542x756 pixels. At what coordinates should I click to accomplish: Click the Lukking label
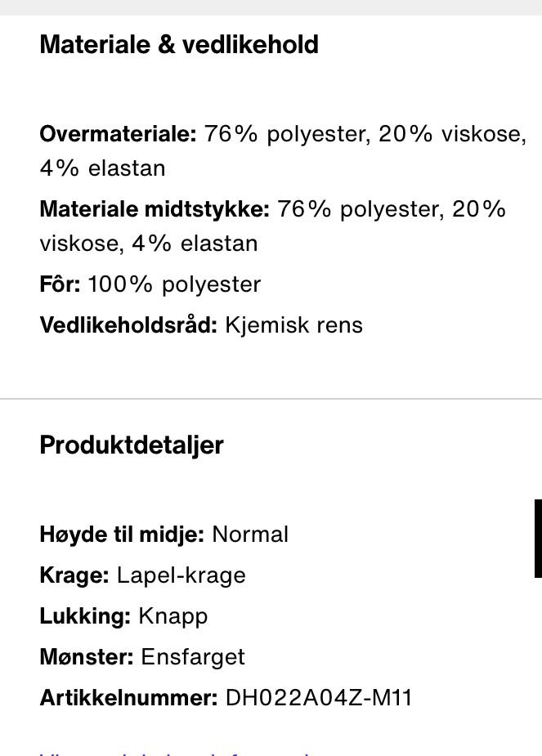(x=85, y=616)
